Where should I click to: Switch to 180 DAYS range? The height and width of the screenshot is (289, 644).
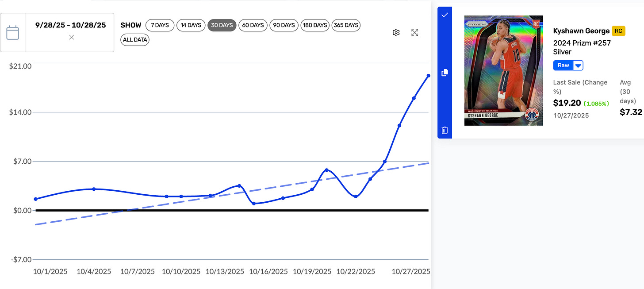tap(315, 25)
